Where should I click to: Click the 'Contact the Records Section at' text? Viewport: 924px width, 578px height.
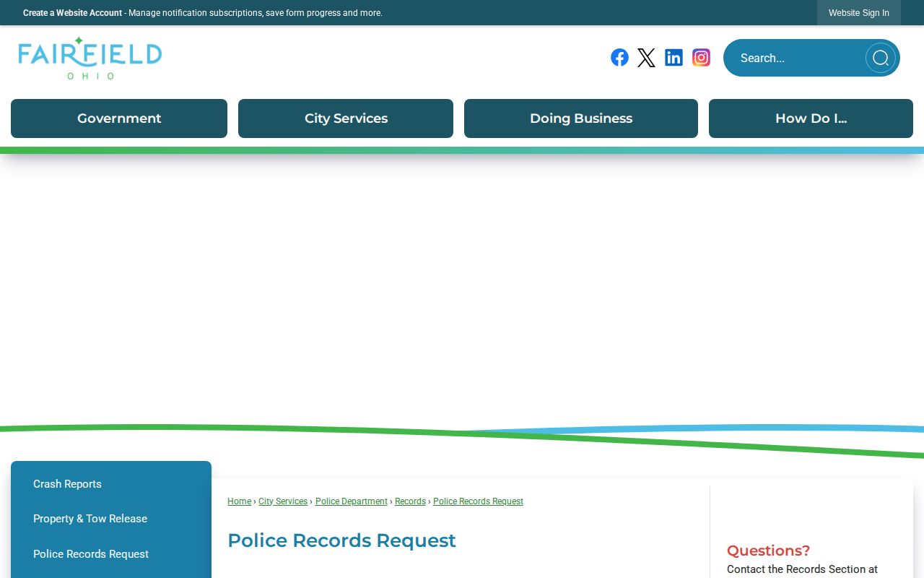[802, 569]
